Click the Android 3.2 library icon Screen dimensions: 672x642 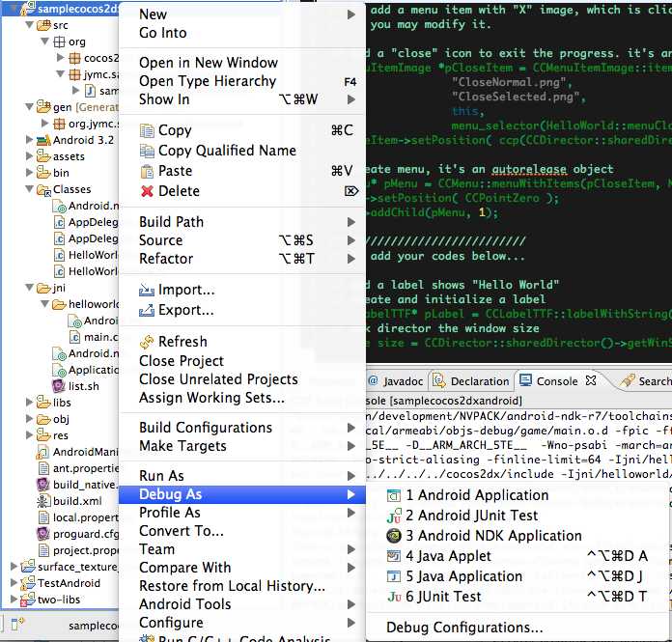click(x=43, y=140)
